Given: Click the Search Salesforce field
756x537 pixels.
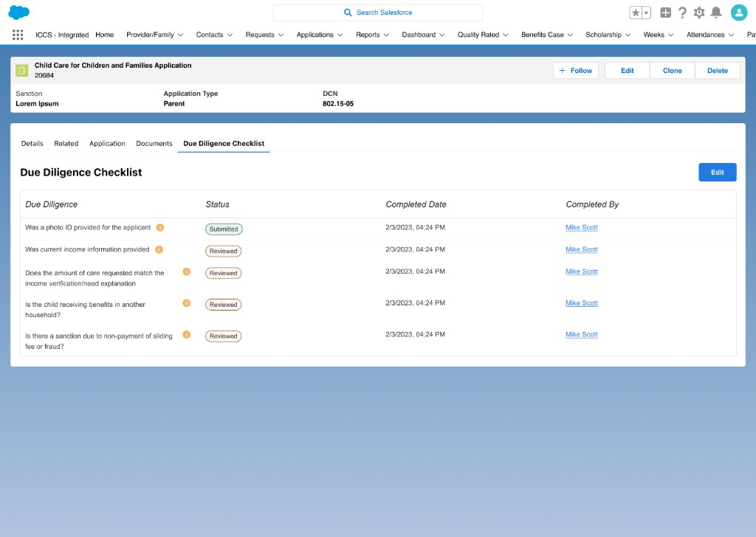Looking at the screenshot, I should [x=378, y=13].
